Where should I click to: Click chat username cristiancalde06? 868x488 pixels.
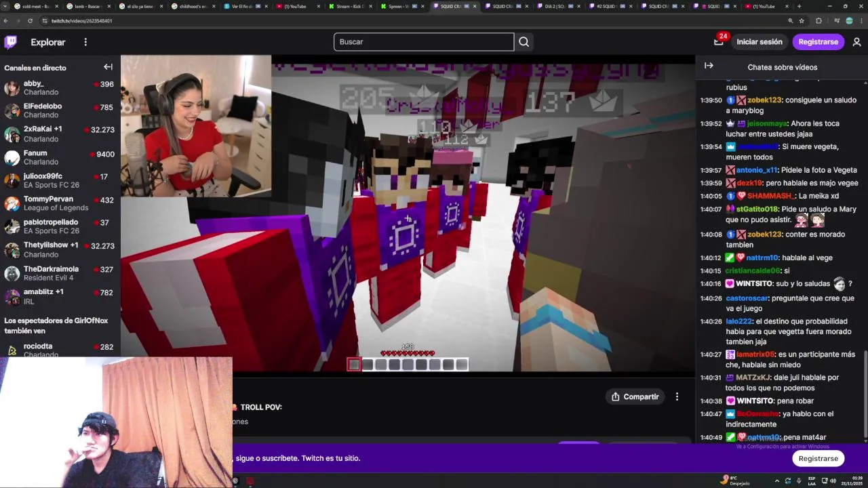pyautogui.click(x=753, y=270)
